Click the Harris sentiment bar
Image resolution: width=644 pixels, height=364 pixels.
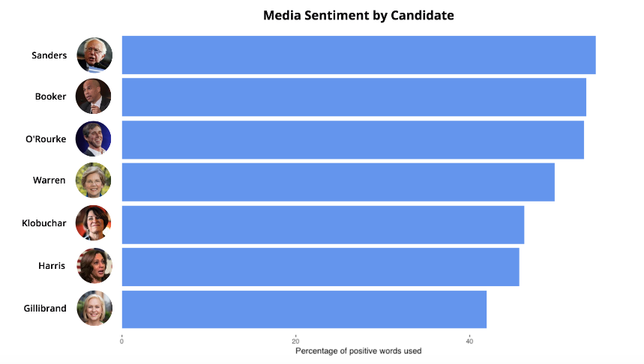[320, 267]
